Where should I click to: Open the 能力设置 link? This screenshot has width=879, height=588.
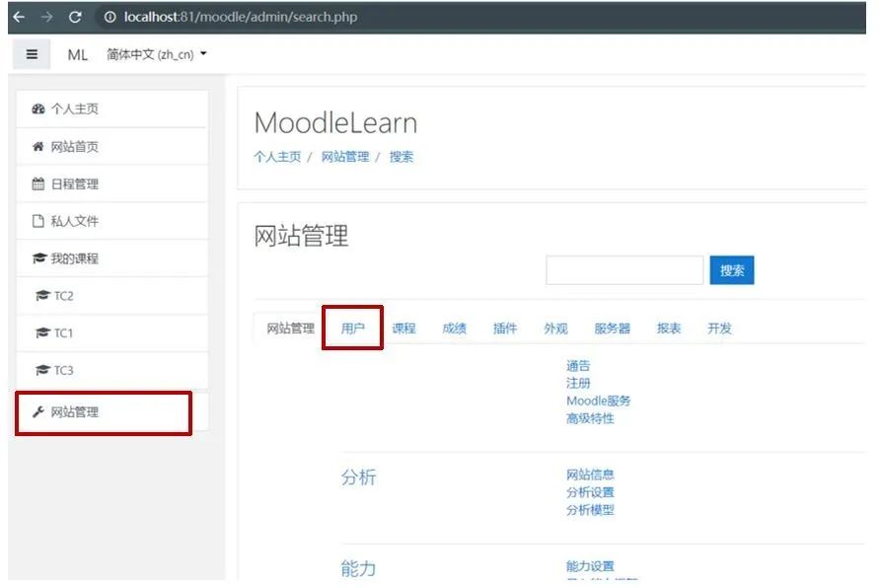coord(590,566)
